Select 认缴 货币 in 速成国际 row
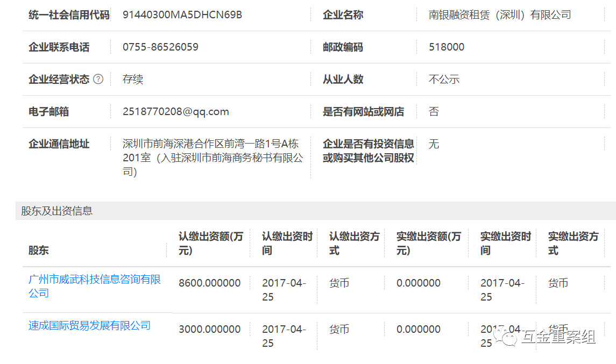The width and height of the screenshot is (616, 364). coord(339,330)
